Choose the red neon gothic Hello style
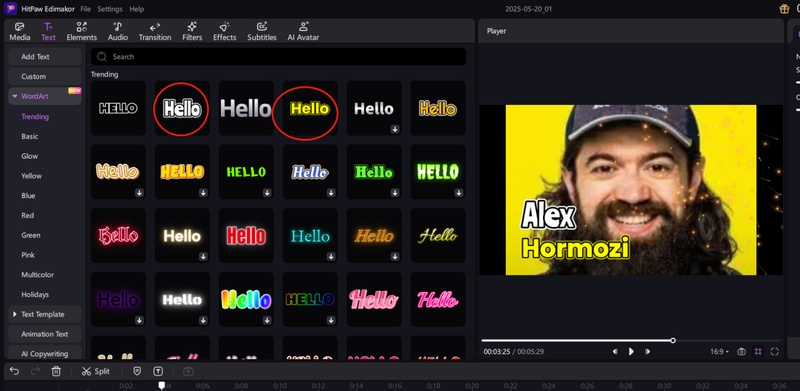Viewport: 800px width, 391px height. click(x=118, y=236)
